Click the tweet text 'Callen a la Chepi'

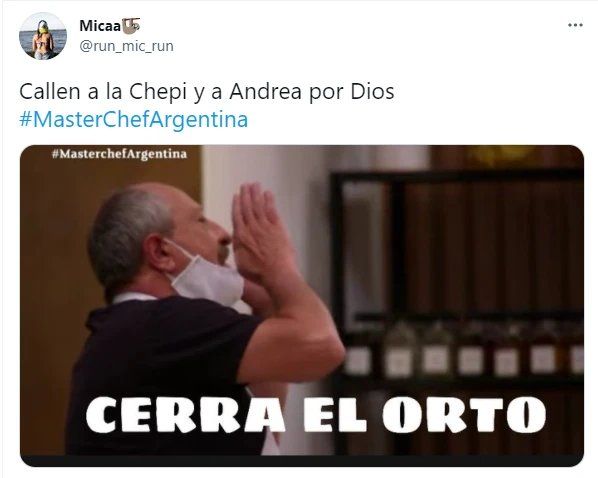click(x=103, y=92)
